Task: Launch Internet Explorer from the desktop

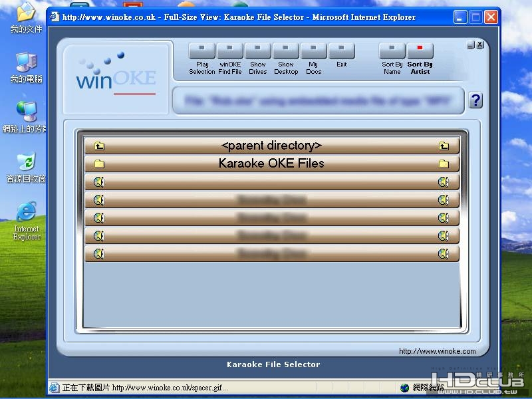Action: pos(27,221)
